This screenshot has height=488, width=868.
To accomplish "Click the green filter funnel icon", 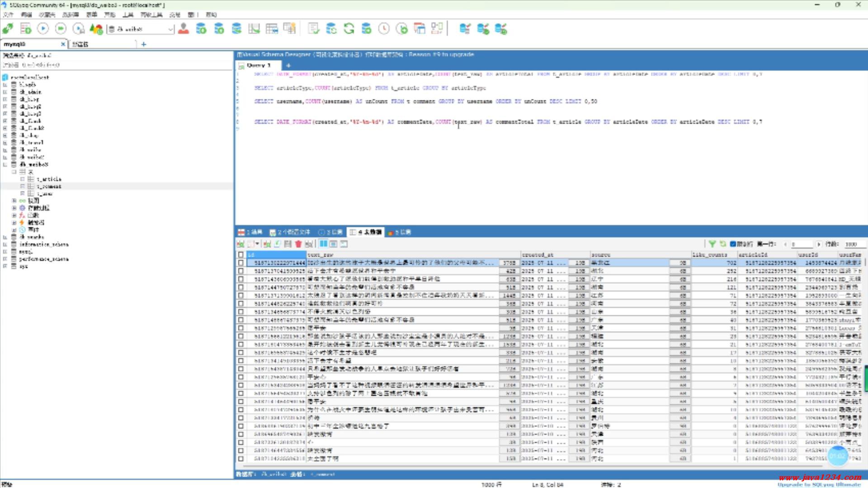I will point(712,244).
